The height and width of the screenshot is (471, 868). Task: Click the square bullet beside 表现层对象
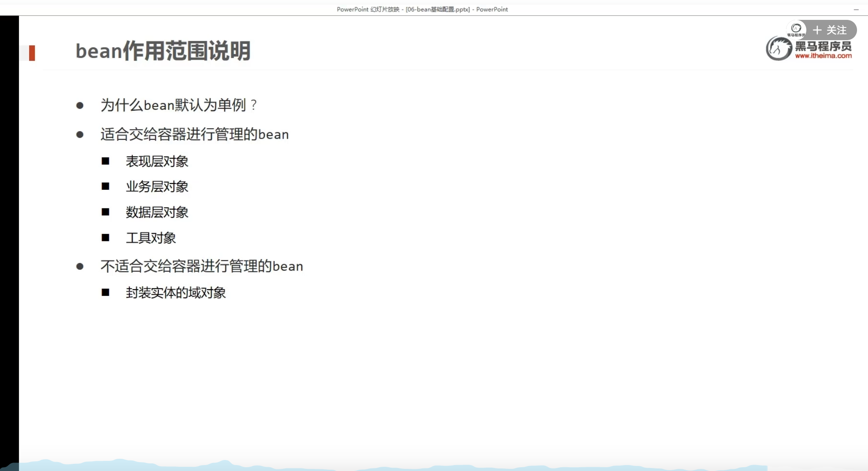tap(105, 161)
